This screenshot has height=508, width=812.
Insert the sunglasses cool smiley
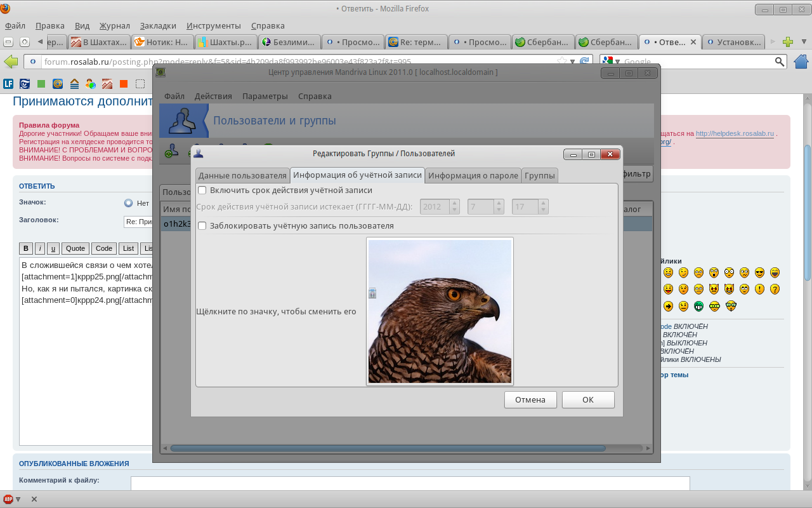point(759,272)
